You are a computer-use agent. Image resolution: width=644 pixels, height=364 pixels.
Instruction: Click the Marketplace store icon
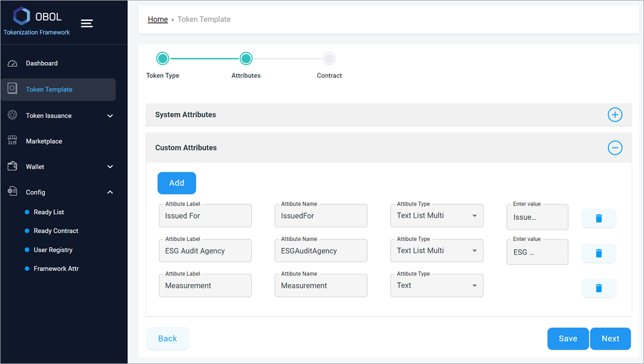13,140
